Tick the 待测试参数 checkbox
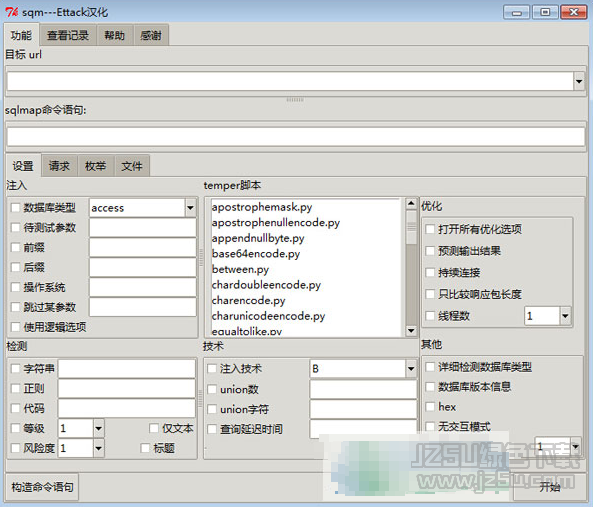This screenshot has height=507, width=593. pyautogui.click(x=16, y=228)
